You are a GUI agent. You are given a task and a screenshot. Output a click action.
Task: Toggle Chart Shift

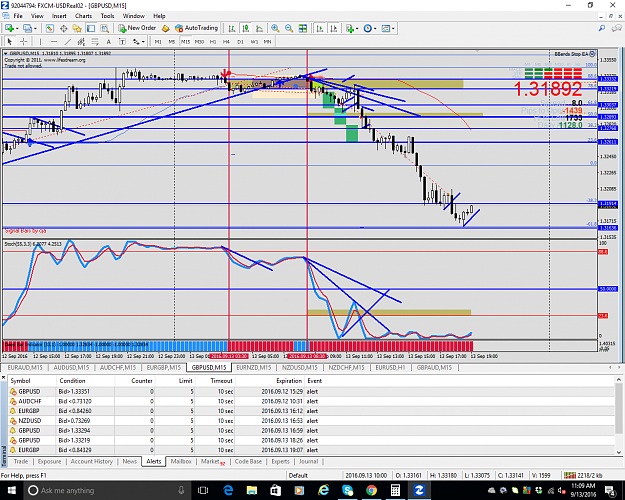(334, 28)
